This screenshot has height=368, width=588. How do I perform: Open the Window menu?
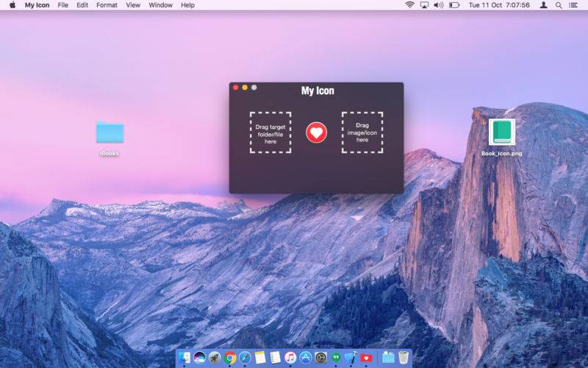tap(160, 5)
